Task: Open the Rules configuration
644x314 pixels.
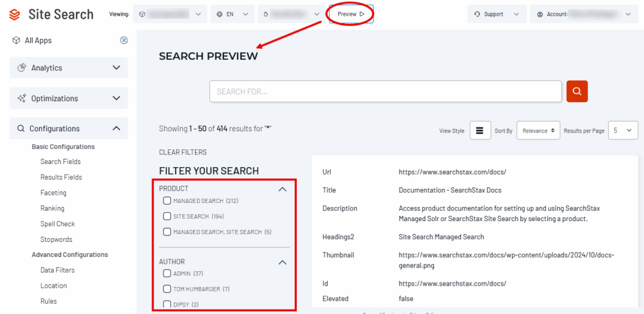Action: pyautogui.click(x=48, y=301)
